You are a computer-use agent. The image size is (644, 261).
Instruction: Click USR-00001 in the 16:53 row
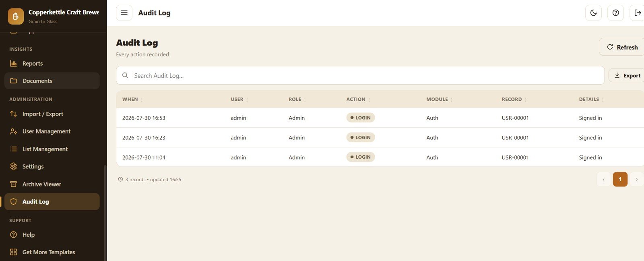515,118
